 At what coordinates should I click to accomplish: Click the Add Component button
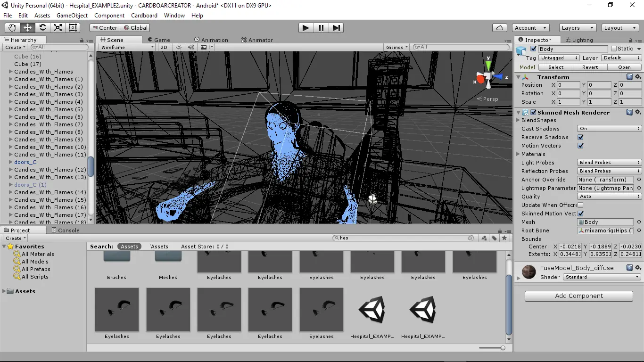(x=578, y=296)
